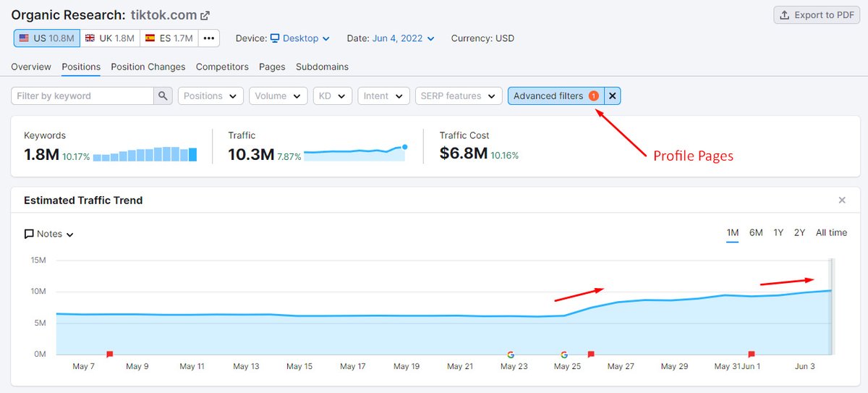Open the Subdomains tab
Screen dimensions: 868x393
click(x=322, y=67)
